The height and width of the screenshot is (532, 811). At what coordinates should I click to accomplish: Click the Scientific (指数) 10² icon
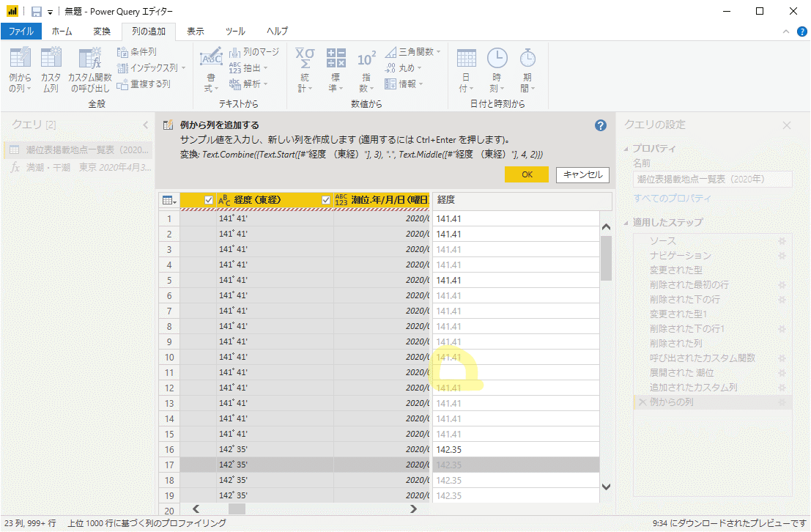click(366, 59)
